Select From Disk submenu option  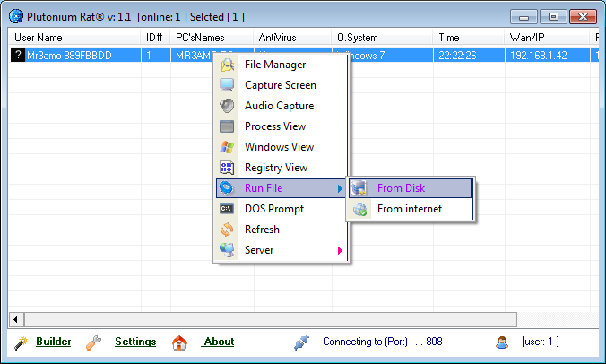[x=410, y=188]
